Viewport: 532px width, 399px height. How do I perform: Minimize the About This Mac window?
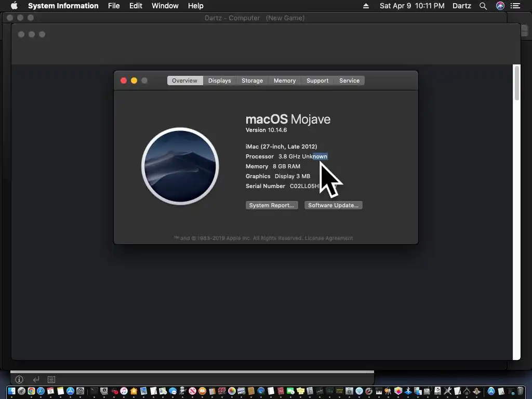tap(134, 81)
